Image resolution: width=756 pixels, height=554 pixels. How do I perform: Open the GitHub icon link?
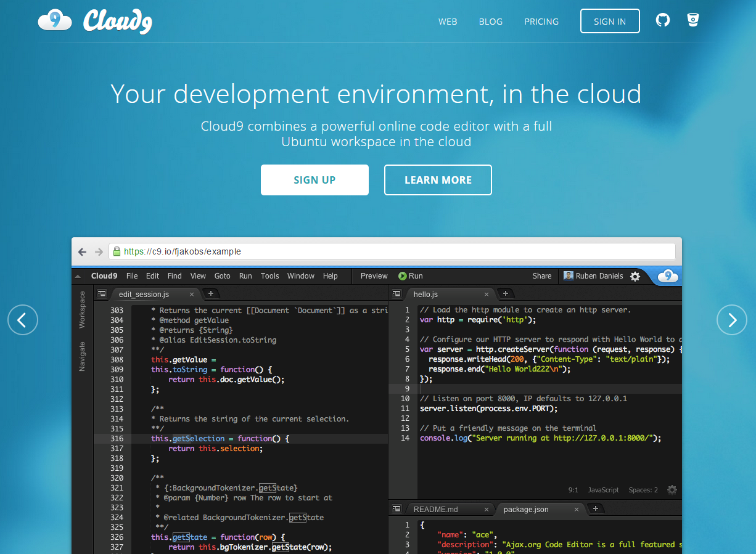click(x=662, y=20)
